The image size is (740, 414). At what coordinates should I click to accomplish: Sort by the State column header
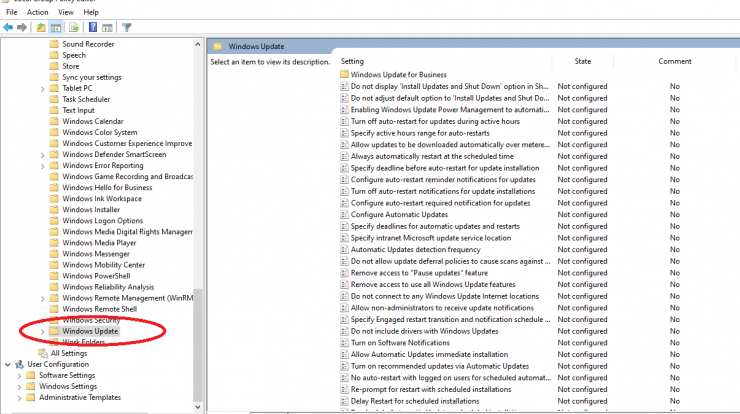tap(583, 61)
